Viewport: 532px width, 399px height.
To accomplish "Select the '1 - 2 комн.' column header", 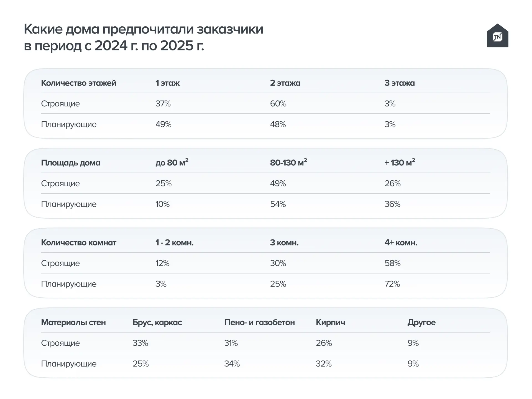I will (x=174, y=242).
